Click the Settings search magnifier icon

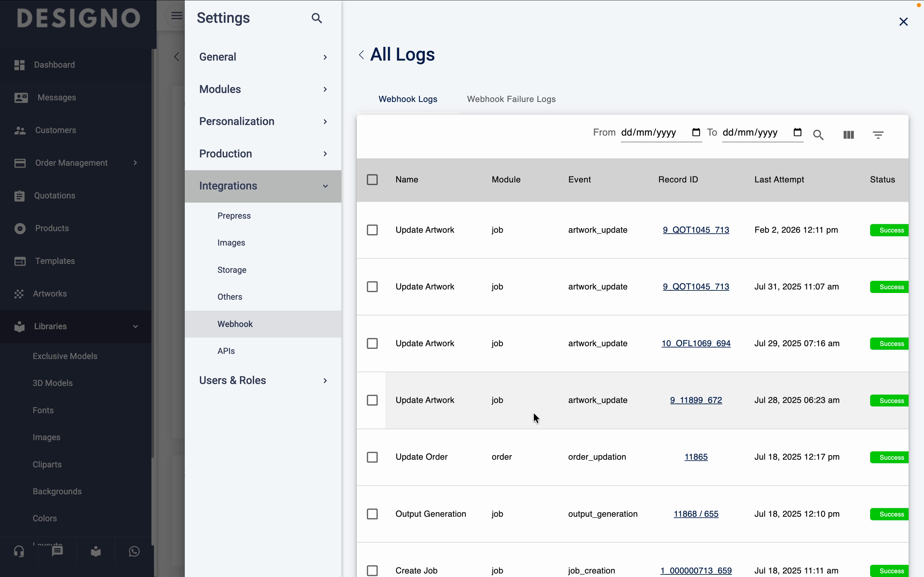(x=317, y=18)
